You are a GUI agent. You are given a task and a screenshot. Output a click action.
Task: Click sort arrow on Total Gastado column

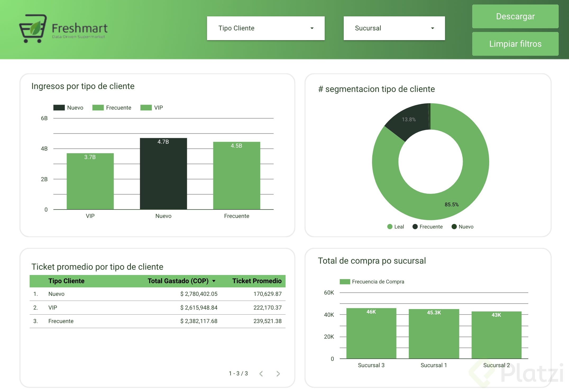click(214, 281)
